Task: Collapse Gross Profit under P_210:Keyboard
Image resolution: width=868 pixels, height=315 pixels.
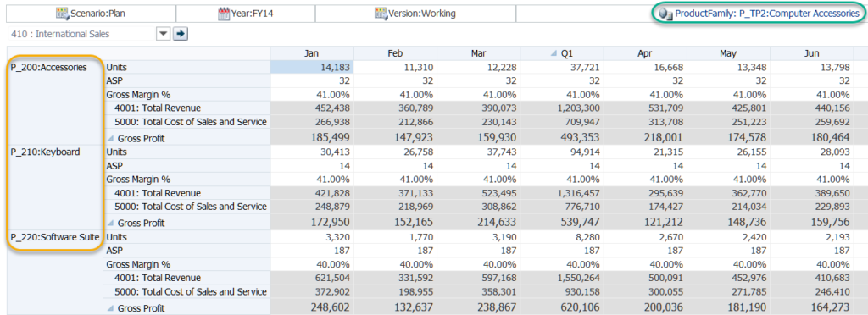Action: (111, 224)
